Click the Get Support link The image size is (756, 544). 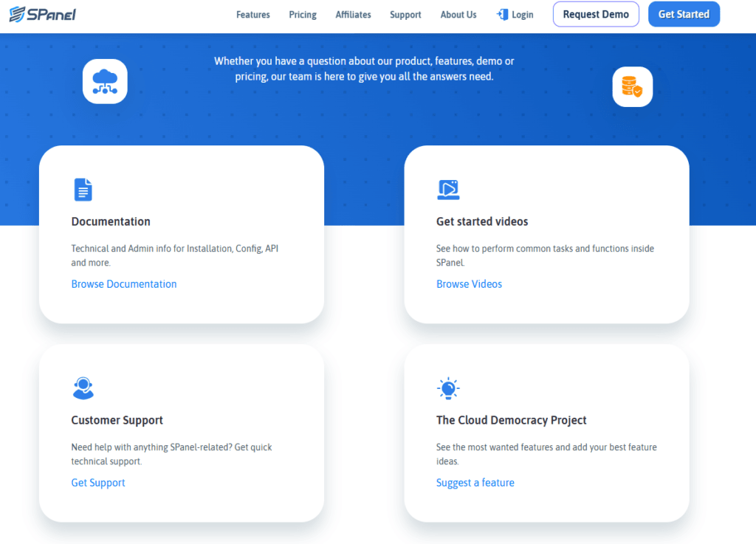[x=98, y=483]
